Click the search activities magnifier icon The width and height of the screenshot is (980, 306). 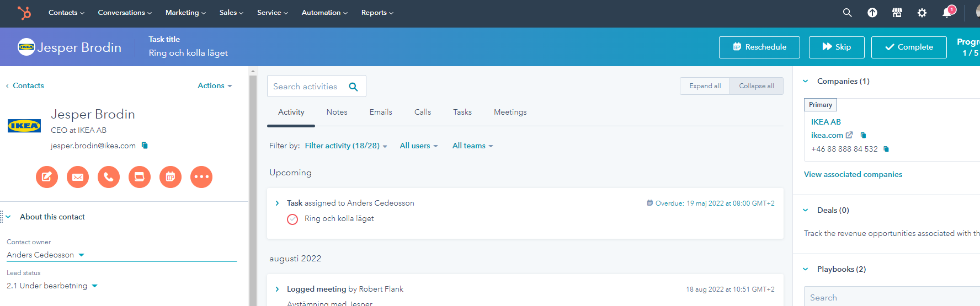tap(353, 87)
